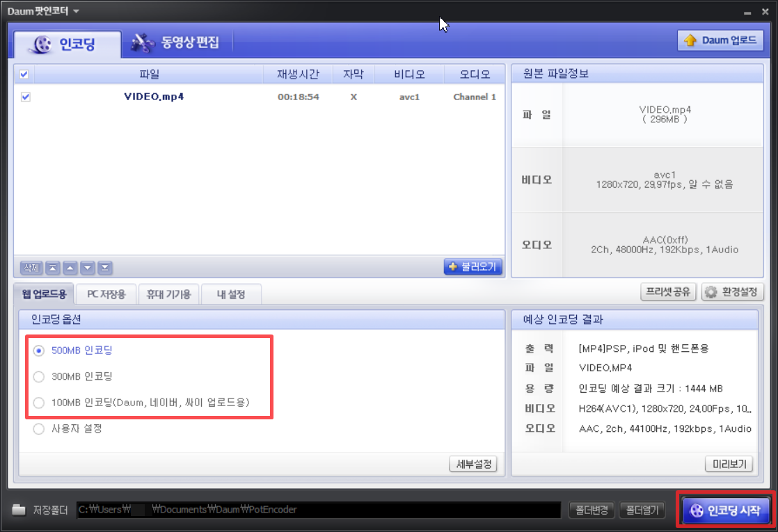Image resolution: width=778 pixels, height=532 pixels.
Task: Select the 300MB 인코딩 radio option
Action: (39, 377)
